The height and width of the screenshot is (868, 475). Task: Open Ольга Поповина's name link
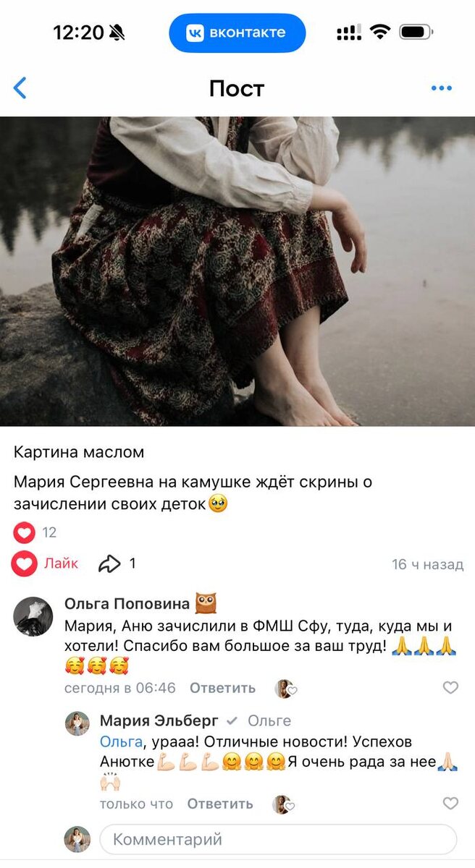[127, 603]
